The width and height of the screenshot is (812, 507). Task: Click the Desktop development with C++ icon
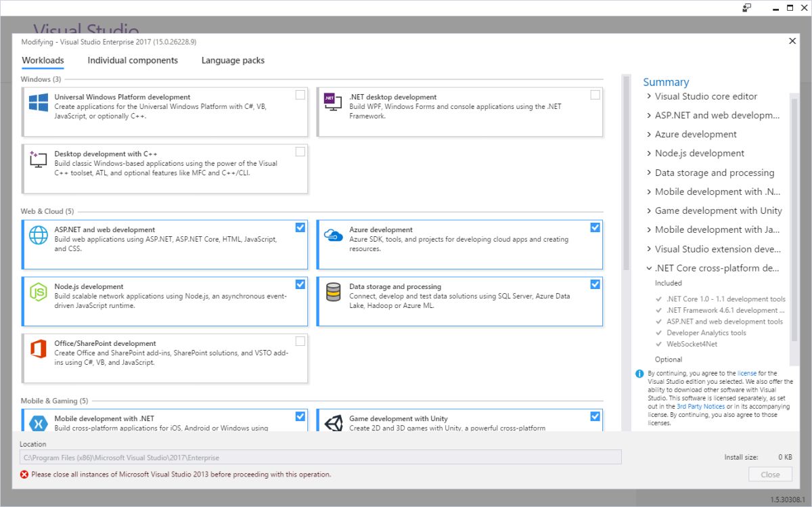pos(38,160)
